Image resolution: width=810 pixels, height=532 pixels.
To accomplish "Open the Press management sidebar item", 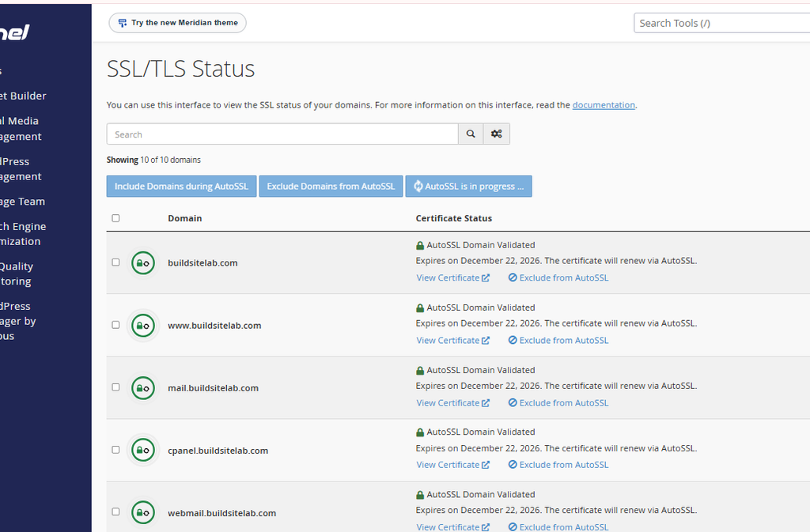I will pos(21,168).
